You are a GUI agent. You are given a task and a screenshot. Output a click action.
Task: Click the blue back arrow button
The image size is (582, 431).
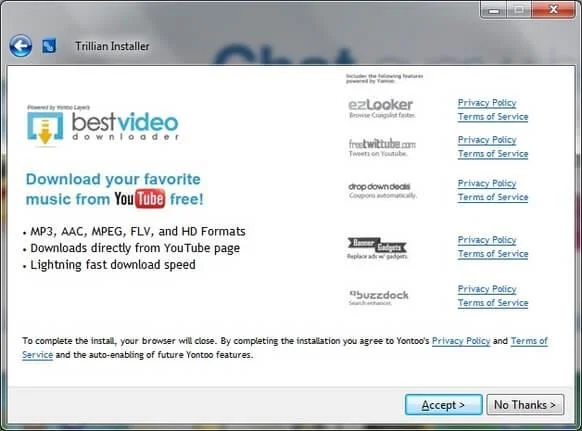click(20, 46)
